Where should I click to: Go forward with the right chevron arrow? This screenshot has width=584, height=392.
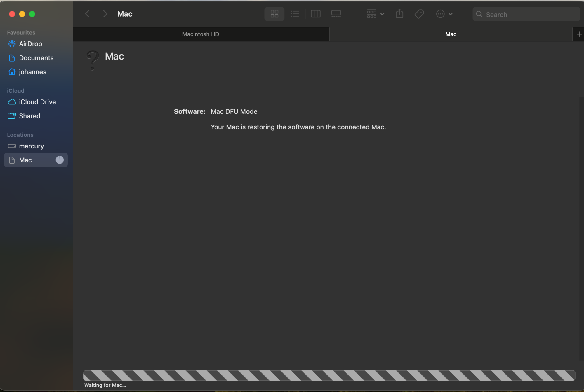[x=105, y=14]
